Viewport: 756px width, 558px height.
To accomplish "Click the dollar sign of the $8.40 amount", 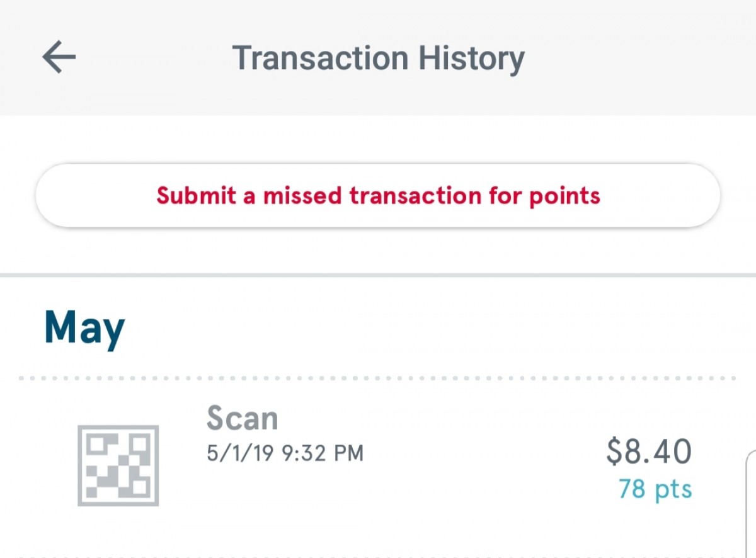I will 614,452.
